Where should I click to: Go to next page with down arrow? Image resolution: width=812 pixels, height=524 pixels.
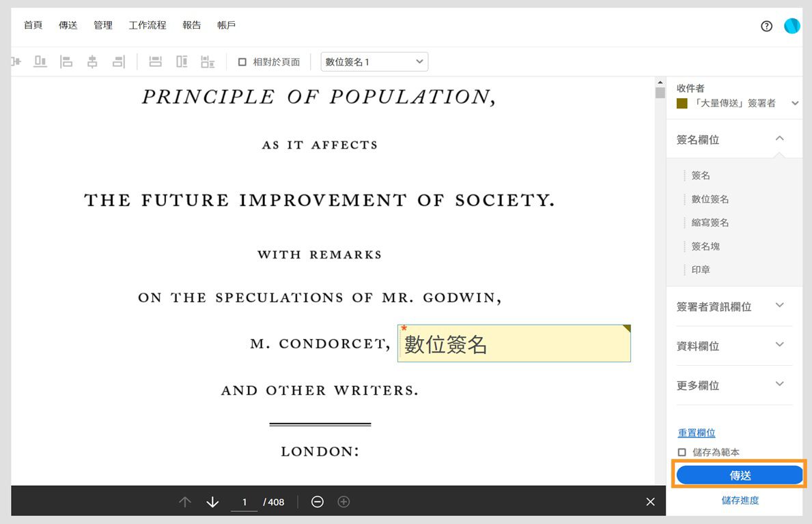coord(212,501)
